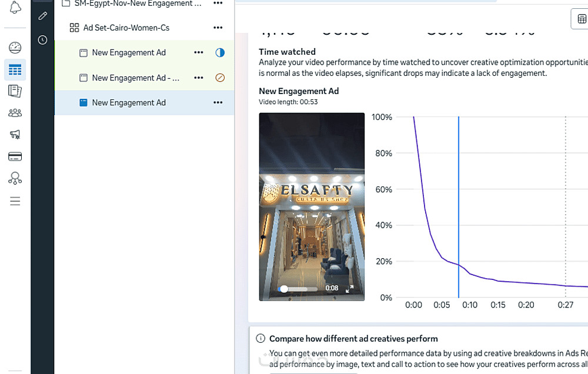Click the 0:10 label on the time axis

[x=469, y=305]
